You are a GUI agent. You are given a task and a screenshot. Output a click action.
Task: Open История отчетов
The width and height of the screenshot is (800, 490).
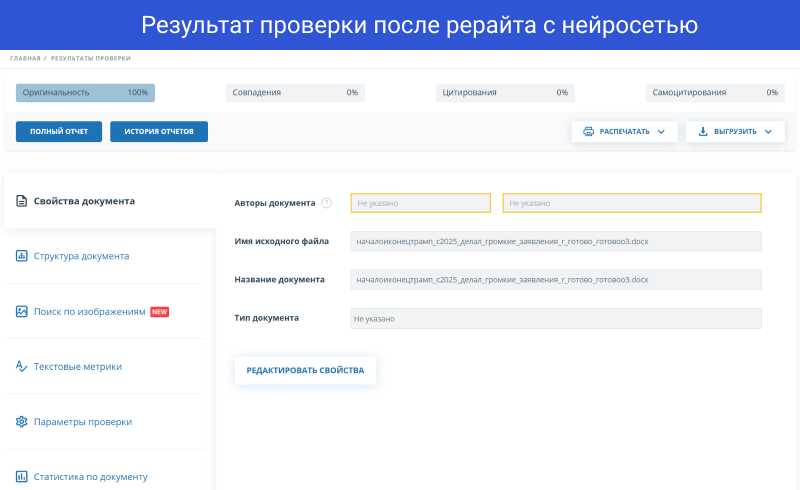pyautogui.click(x=159, y=132)
